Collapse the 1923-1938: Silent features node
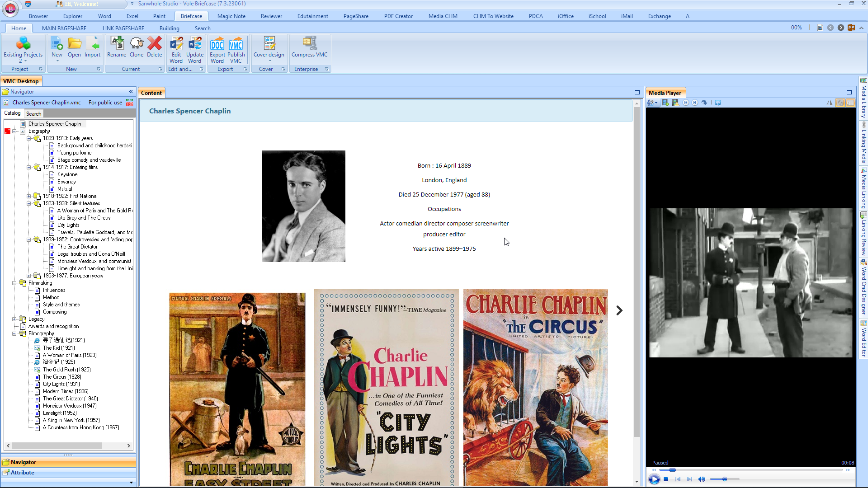Viewport: 868px width, 488px height. (29, 204)
